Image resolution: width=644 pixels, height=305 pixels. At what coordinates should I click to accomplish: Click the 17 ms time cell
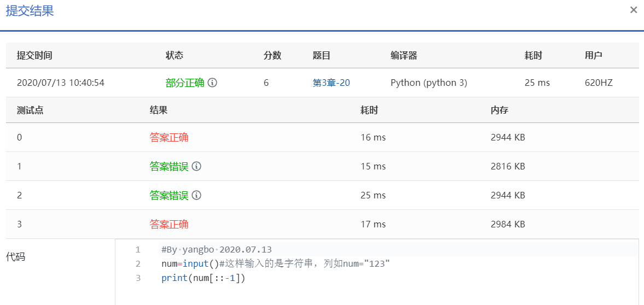click(373, 224)
